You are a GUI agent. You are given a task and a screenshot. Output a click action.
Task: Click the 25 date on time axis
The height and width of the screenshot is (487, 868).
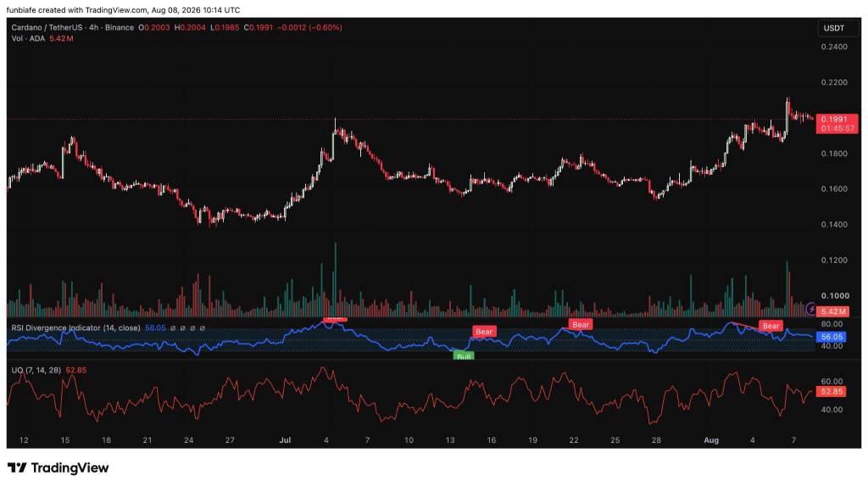tap(615, 439)
